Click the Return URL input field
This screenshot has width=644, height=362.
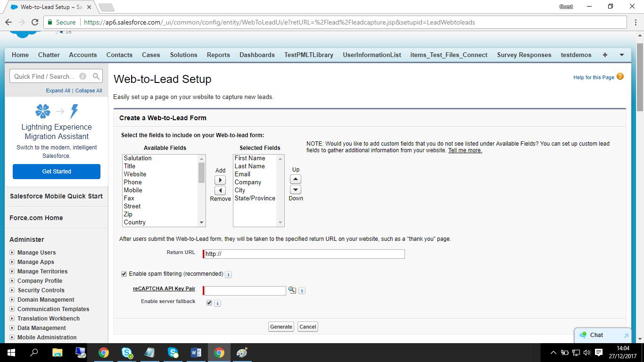pyautogui.click(x=304, y=254)
